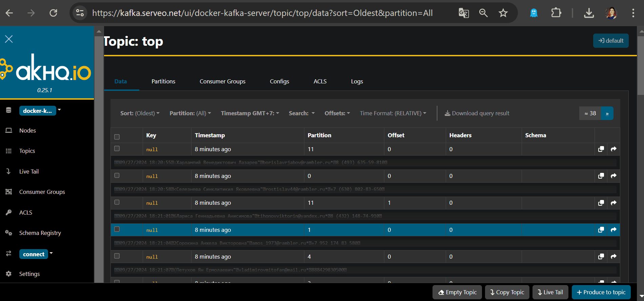Open the browser extensions puzzle icon
Image resolution: width=644 pixels, height=301 pixels.
tap(556, 13)
